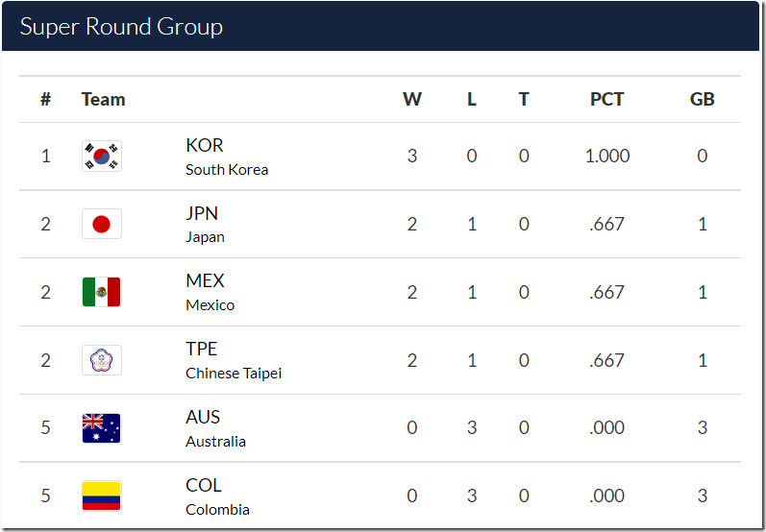Screen dimensions: 766x532
Task: Click the Colombia flag icon
Action: 102,496
